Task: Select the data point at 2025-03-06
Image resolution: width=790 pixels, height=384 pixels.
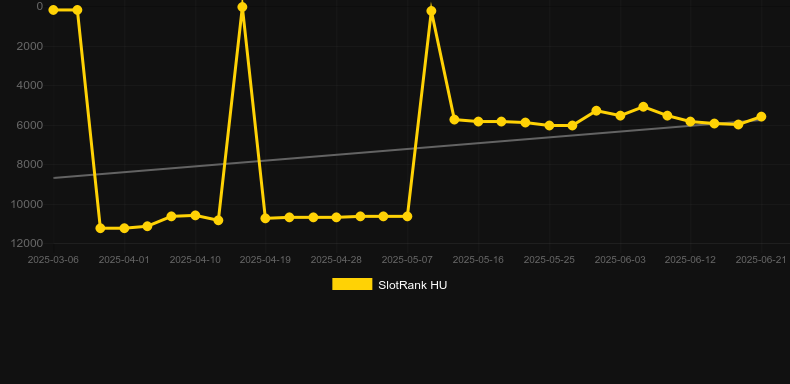Action: tap(53, 10)
